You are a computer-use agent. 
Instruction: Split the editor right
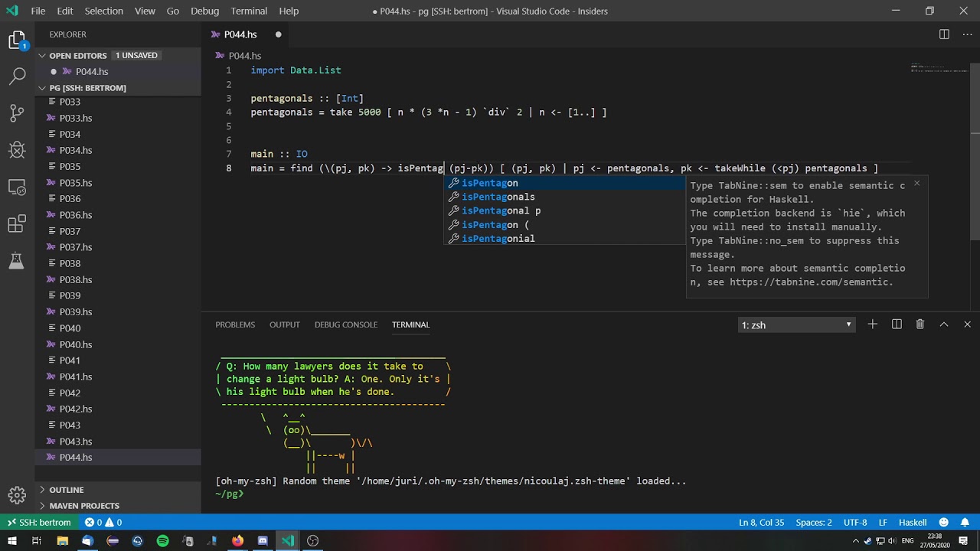pos(944,34)
